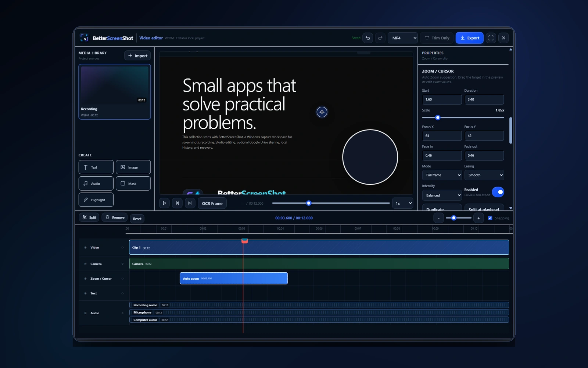Click the diamond icon on Text track
Image resolution: width=588 pixels, height=368 pixels.
[122, 293]
